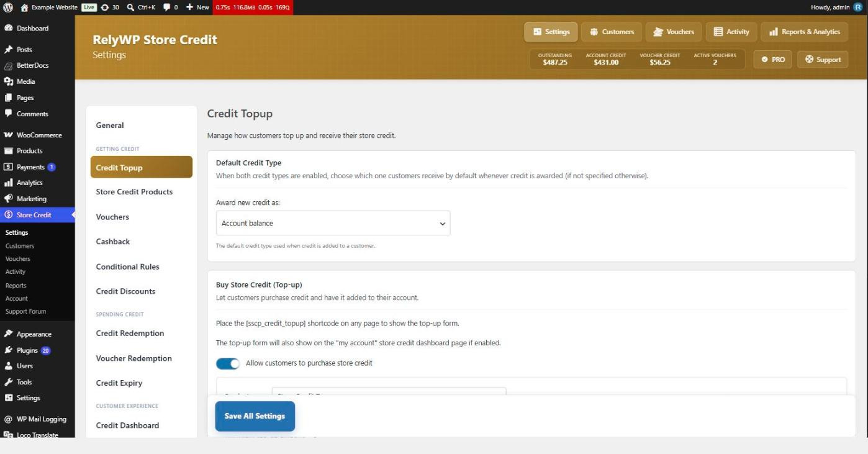Open the Award new credit as dropdown

[333, 223]
